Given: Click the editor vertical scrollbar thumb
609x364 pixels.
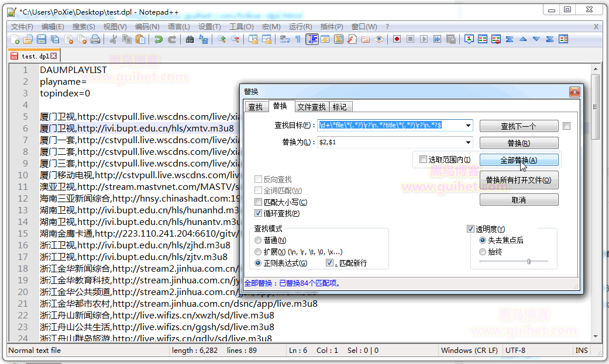Looking at the screenshot, I should [x=595, y=107].
